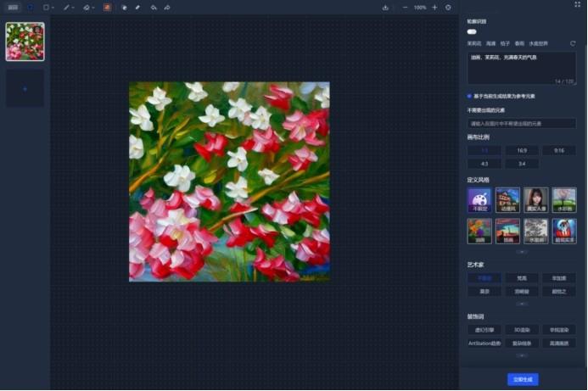Click the download image icon
This screenshot has height=391, width=588.
[x=386, y=7]
